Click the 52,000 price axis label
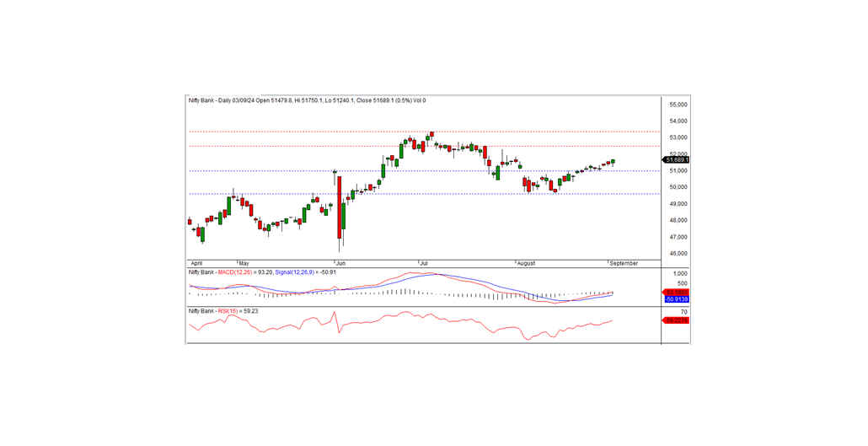The image size is (868, 446). point(678,153)
